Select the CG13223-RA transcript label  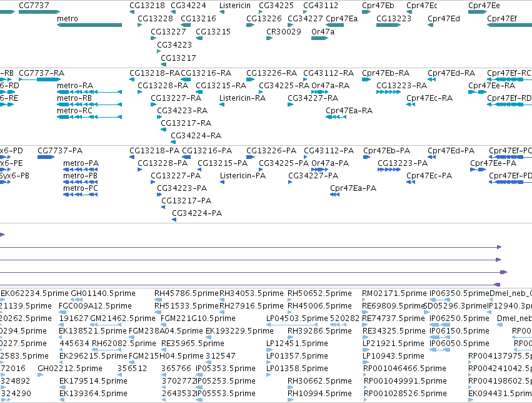[x=402, y=86]
